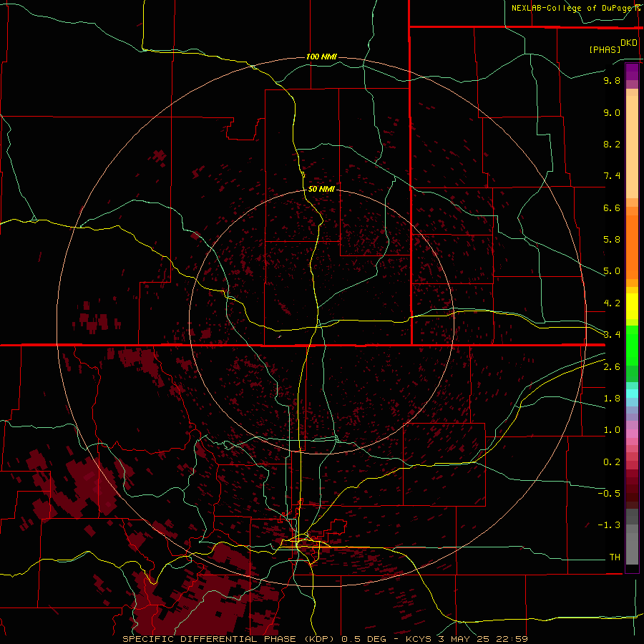Pick the peach segment of the color bar

[x=632, y=144]
